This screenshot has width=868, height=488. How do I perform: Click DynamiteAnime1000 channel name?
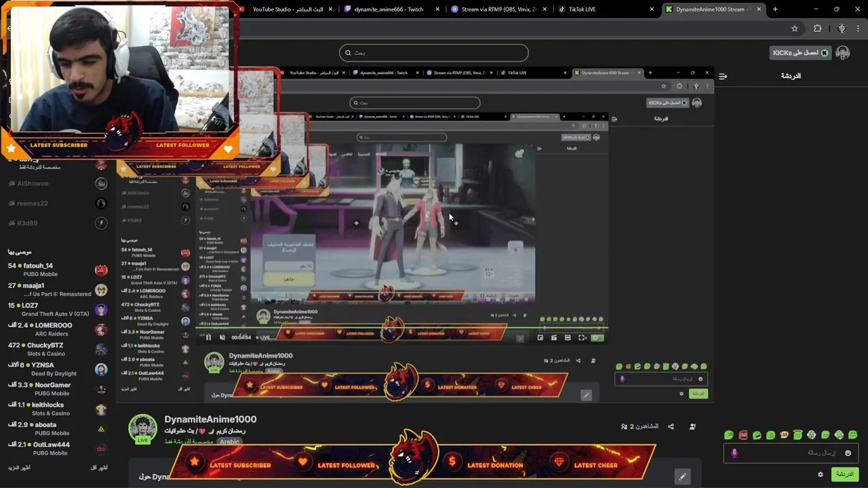210,420
